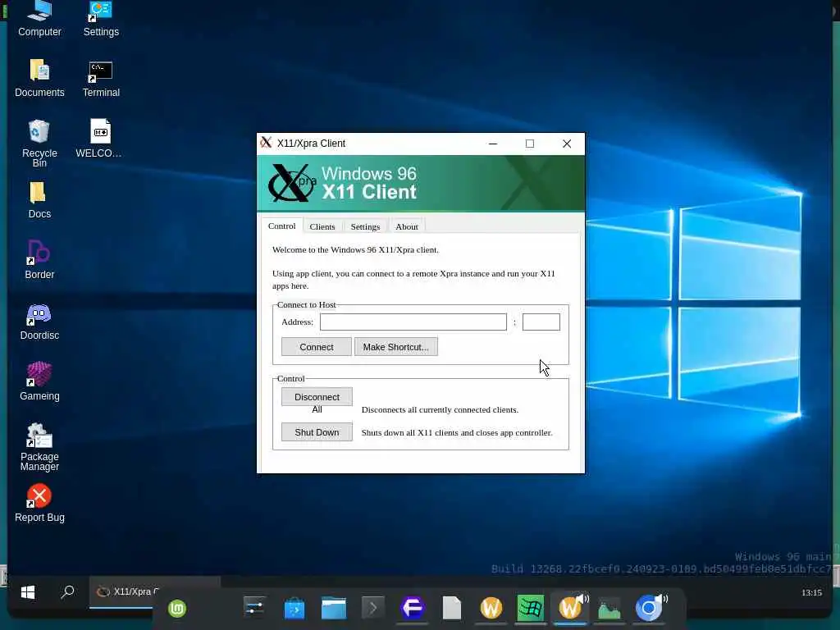Open the Docs folder on desktop

[39, 200]
